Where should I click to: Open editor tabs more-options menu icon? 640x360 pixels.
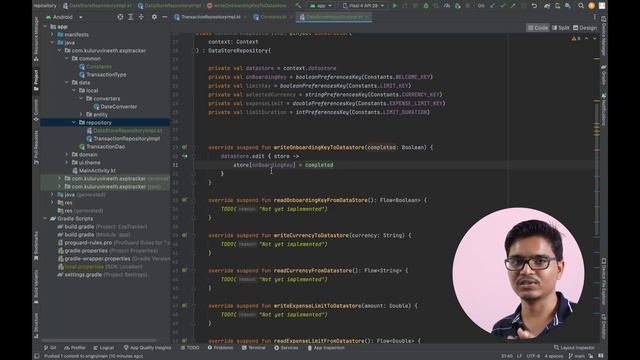[595, 17]
